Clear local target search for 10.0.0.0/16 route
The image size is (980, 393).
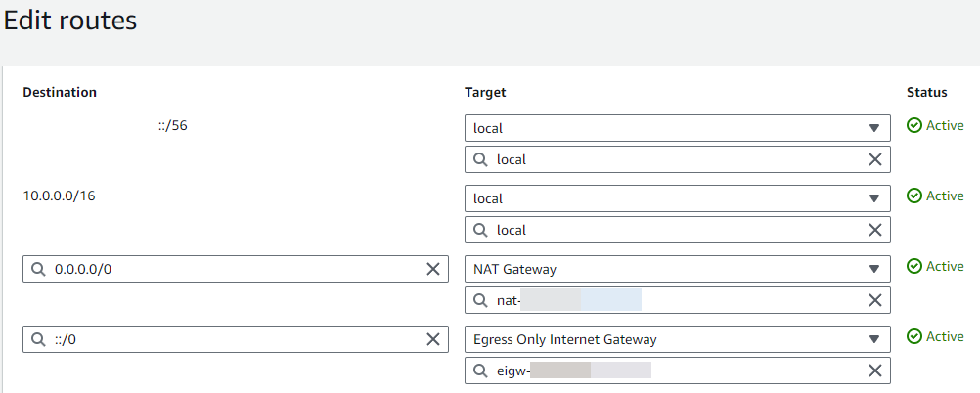pos(875,230)
